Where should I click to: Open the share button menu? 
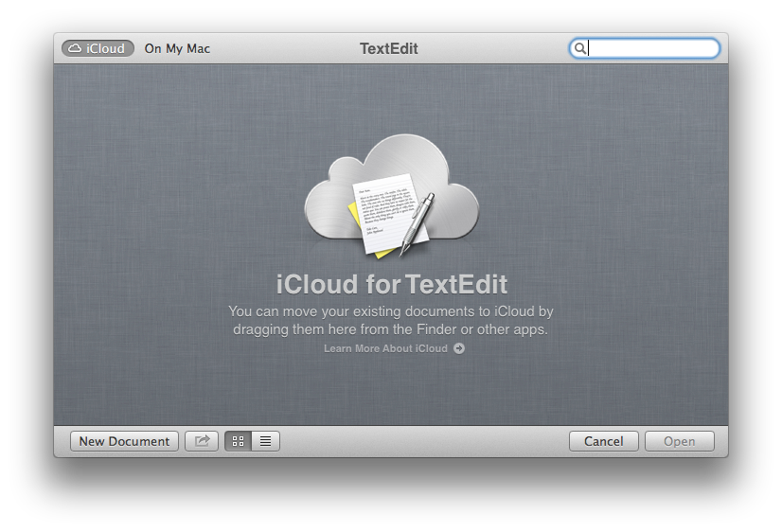tap(202, 441)
